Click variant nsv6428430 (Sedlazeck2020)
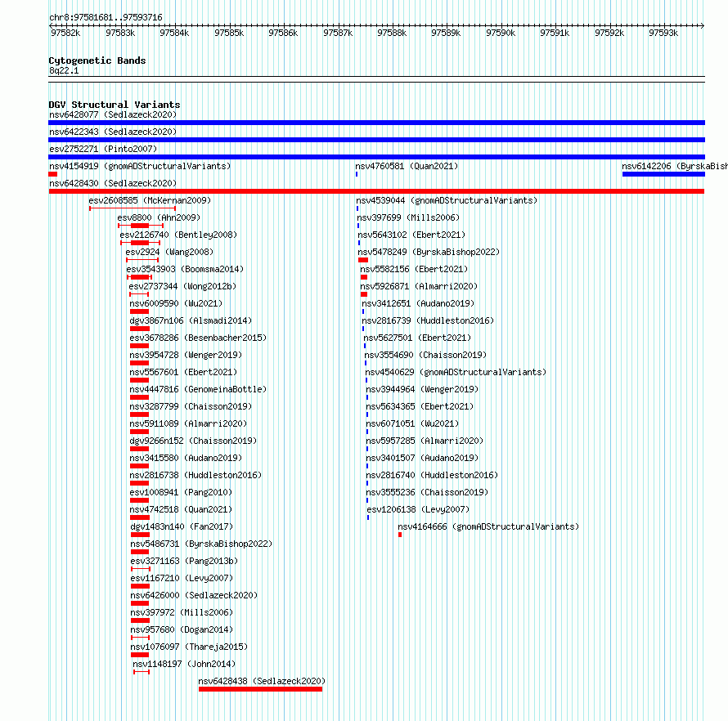 [113, 183]
